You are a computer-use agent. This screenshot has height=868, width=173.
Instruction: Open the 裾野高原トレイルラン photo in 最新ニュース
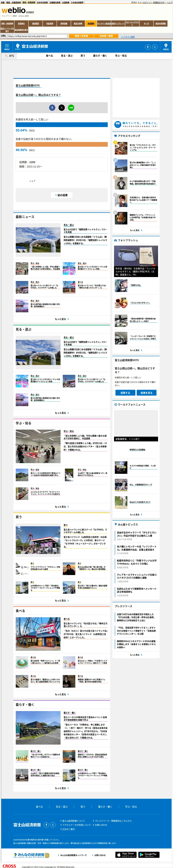pos(38,240)
